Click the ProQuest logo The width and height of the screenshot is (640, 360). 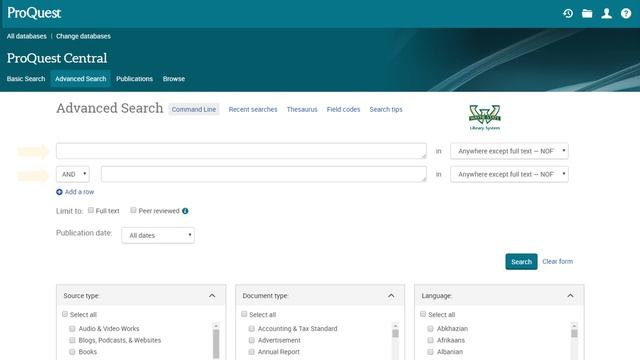pos(34,13)
